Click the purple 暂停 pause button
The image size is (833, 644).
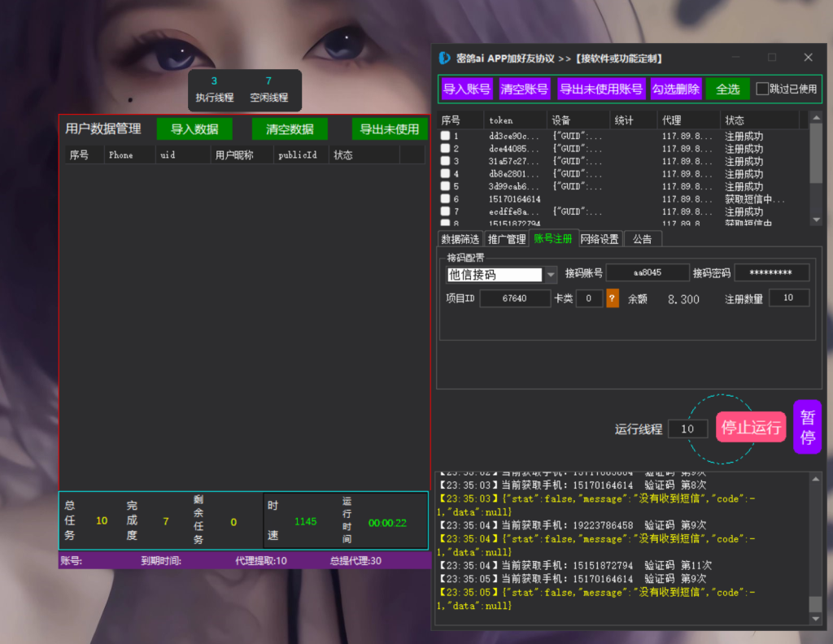tap(807, 427)
